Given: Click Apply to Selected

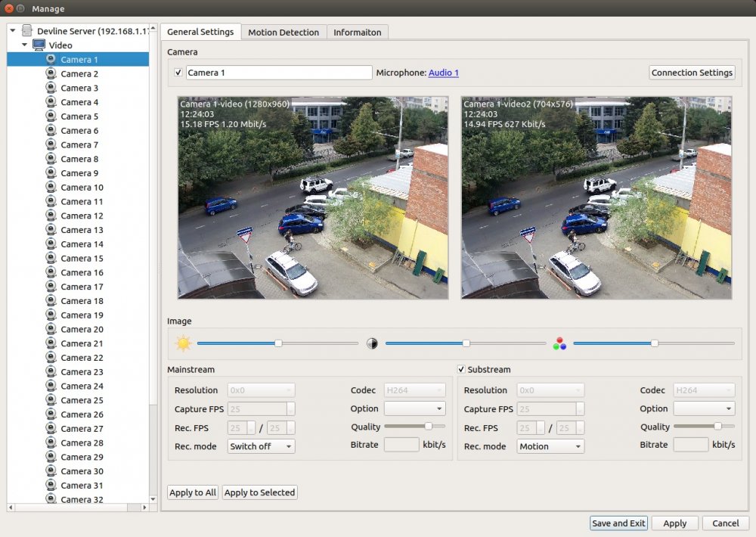Looking at the screenshot, I should (259, 492).
